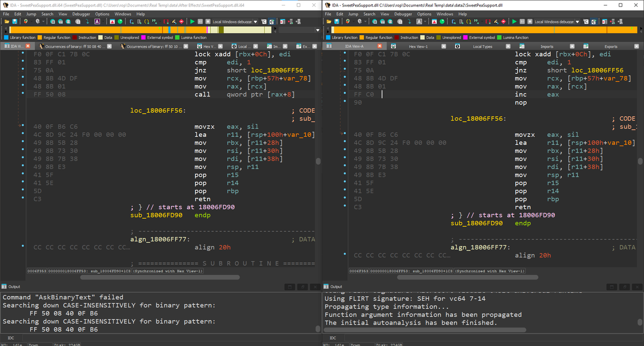Close the IDA View-A tab in right window
The width and height of the screenshot is (644, 346).
click(x=380, y=46)
